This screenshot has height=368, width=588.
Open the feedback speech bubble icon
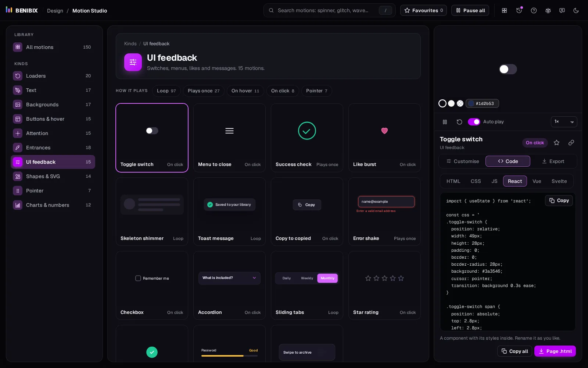[x=562, y=10]
